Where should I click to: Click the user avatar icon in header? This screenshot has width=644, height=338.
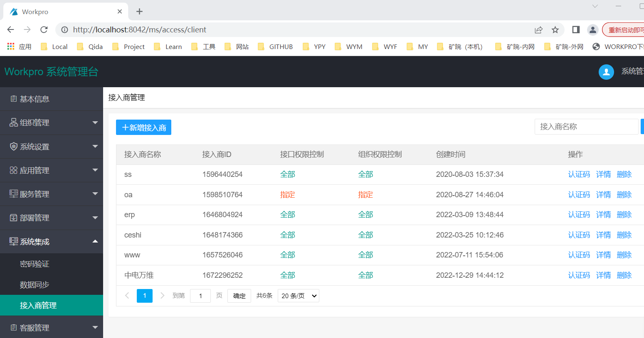point(606,72)
